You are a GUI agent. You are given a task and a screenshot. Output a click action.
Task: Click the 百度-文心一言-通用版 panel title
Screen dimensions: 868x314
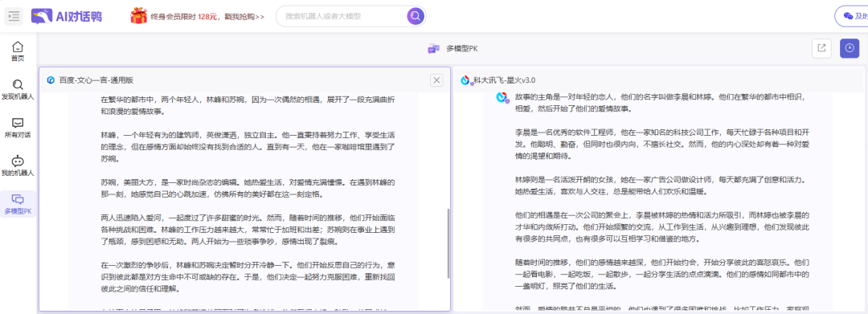pos(96,80)
